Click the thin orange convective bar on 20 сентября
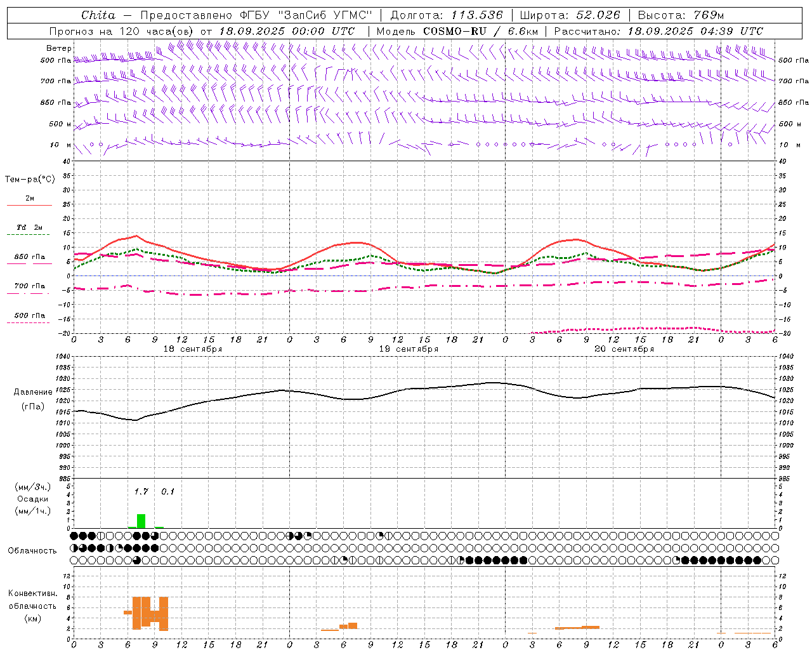Screen dimensions: 812x650 (x=577, y=628)
